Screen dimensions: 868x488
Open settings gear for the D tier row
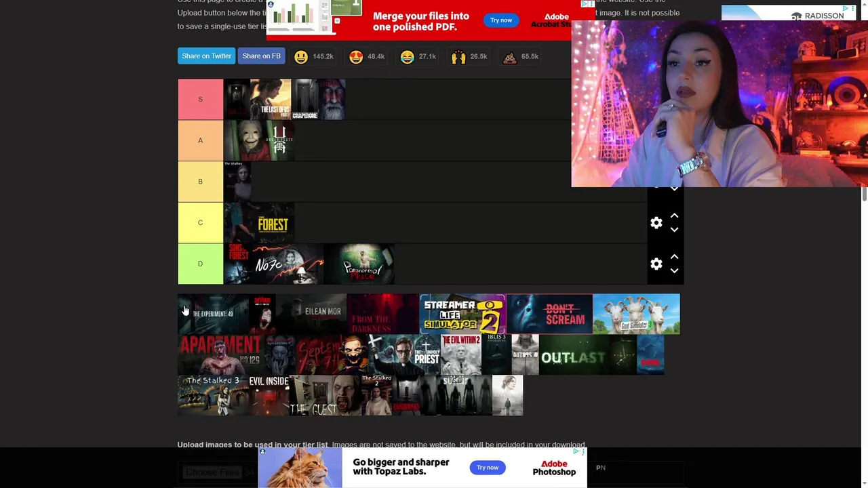coord(656,264)
